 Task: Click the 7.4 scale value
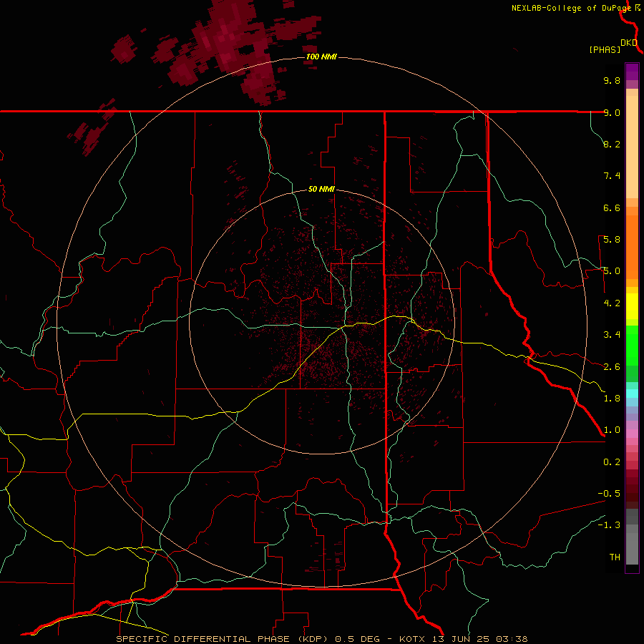[x=612, y=176]
